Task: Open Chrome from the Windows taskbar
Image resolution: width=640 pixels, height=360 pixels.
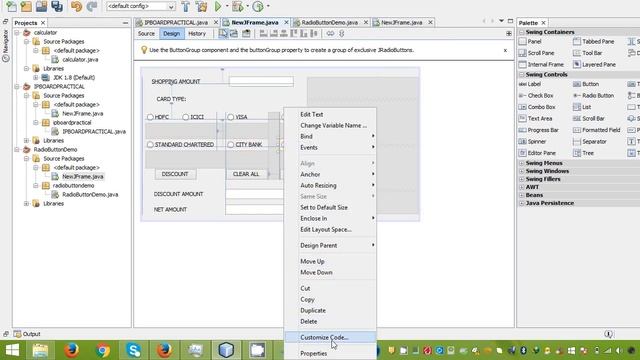Action: tap(103, 350)
